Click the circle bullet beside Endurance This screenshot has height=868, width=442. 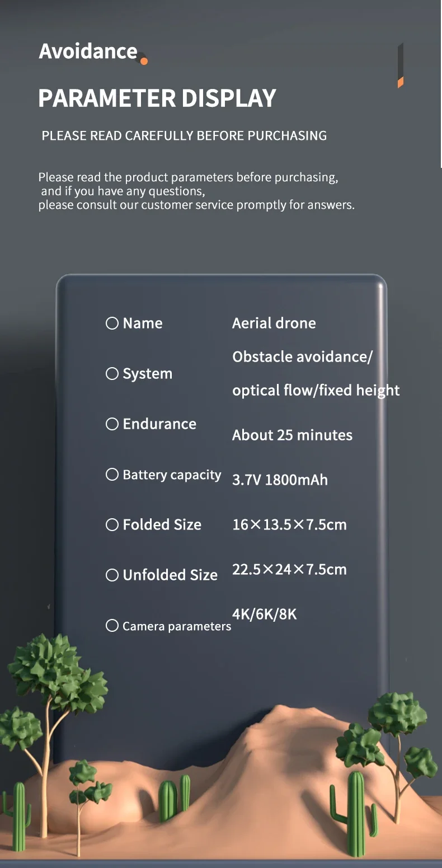(x=112, y=424)
